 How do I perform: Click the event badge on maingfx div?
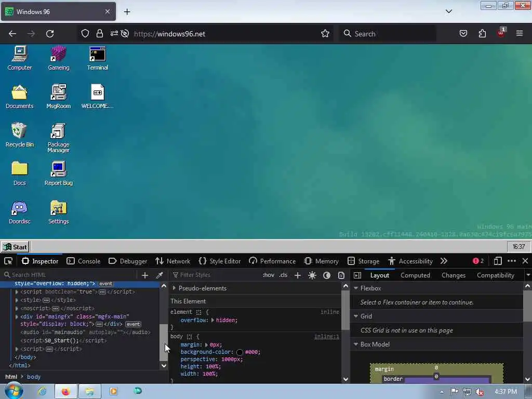coord(133,324)
